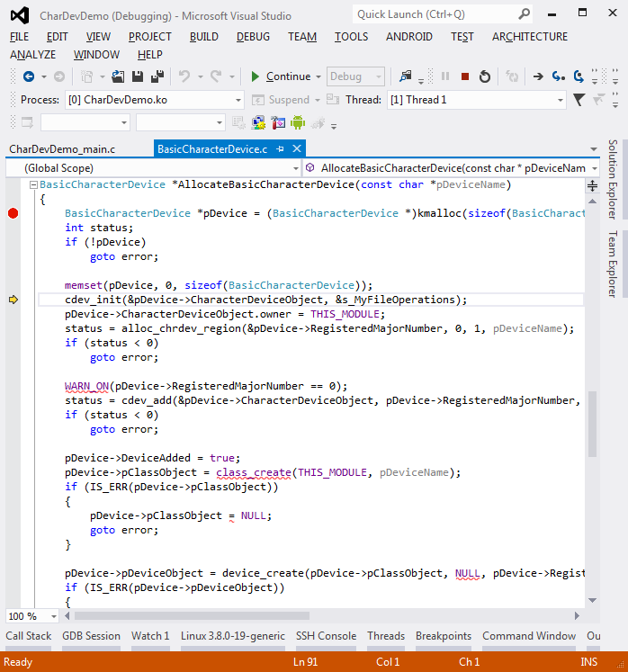Open the Breakpoints panel tab
The height and width of the screenshot is (672, 628).
click(x=444, y=636)
